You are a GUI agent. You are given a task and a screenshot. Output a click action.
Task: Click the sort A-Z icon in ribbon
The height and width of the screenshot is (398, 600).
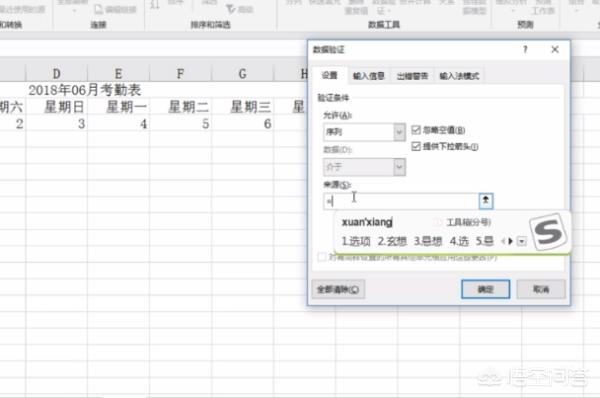click(x=154, y=5)
